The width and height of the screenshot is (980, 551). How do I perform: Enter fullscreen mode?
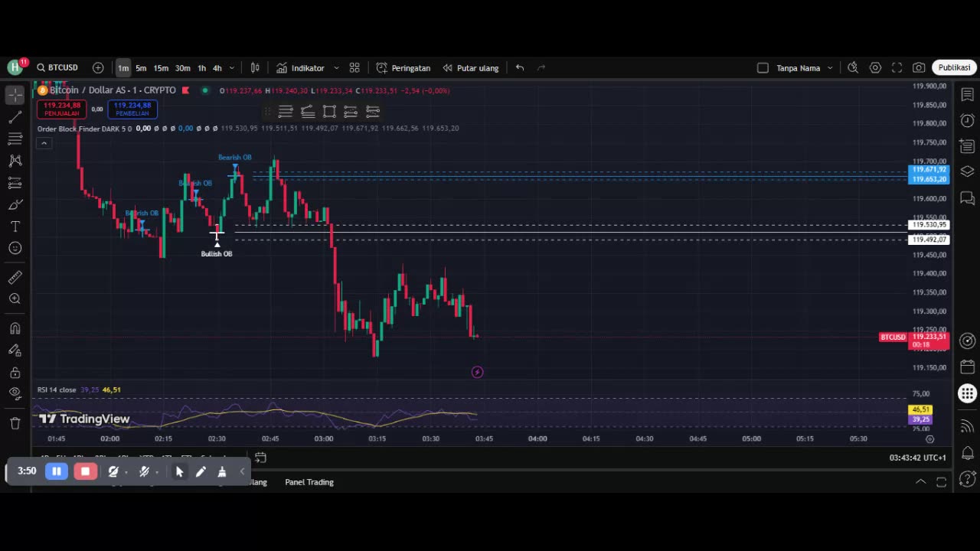(897, 68)
